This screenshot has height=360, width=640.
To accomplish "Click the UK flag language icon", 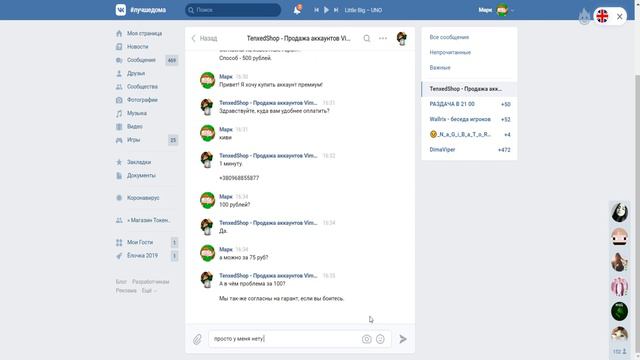I will (x=602, y=16).
